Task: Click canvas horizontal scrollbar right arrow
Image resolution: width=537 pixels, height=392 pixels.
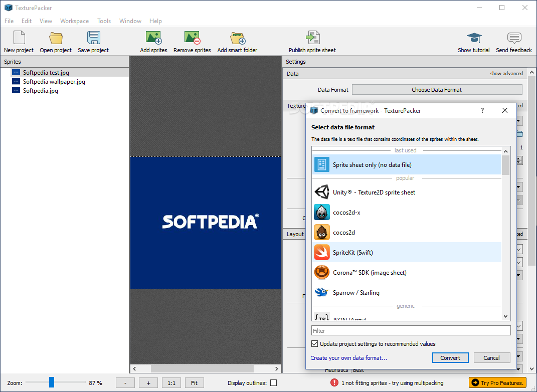Action: coord(276,368)
